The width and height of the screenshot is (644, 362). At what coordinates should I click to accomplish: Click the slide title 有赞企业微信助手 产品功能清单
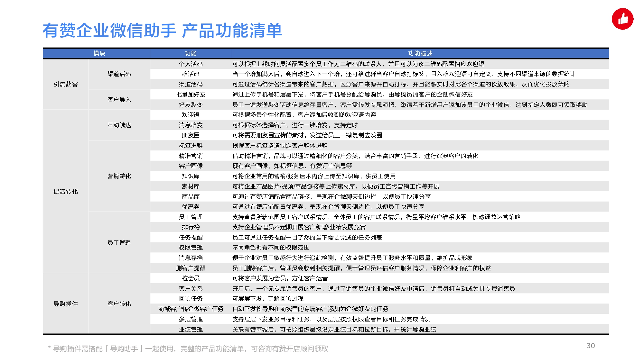[162, 31]
